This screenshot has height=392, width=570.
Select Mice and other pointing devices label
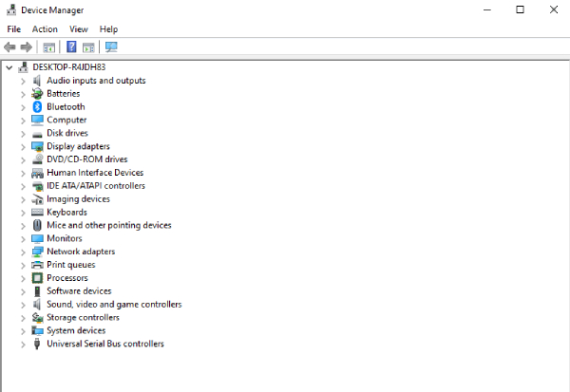click(x=108, y=225)
